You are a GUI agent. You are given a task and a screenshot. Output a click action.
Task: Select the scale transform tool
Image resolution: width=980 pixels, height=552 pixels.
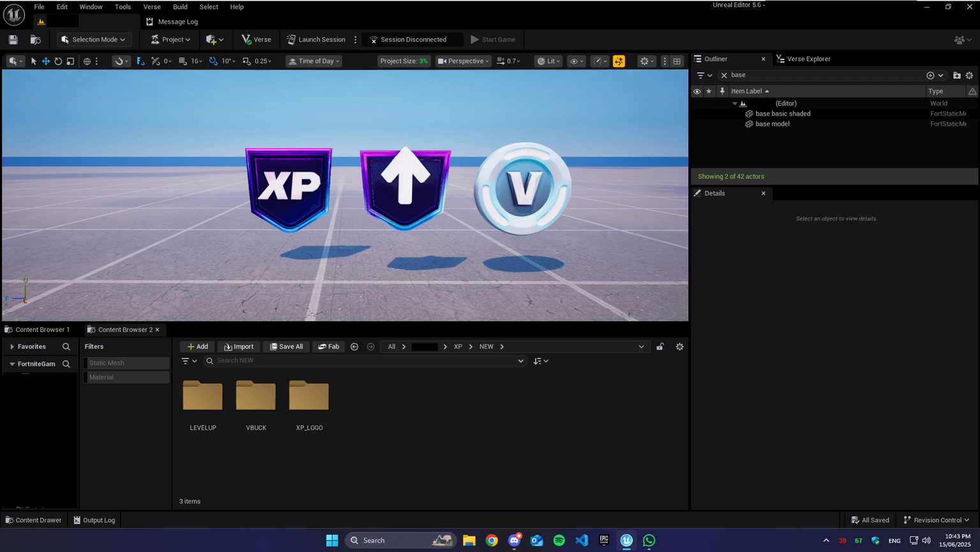tap(70, 61)
